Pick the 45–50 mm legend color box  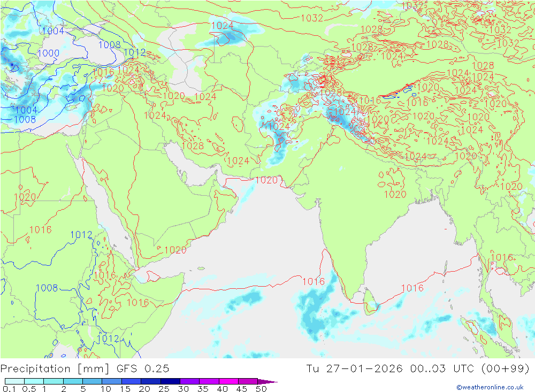pos(248,381)
